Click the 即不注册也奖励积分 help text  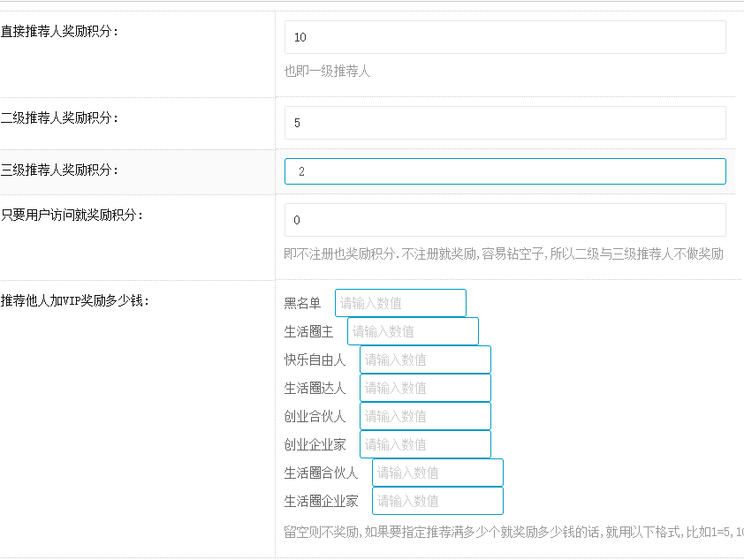coord(504,254)
